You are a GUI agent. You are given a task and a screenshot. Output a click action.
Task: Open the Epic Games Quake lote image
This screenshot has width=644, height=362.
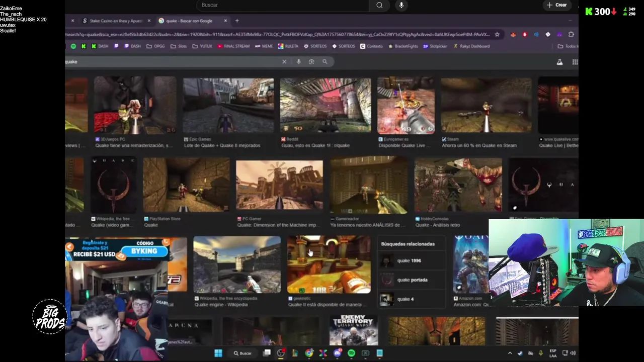(x=228, y=105)
